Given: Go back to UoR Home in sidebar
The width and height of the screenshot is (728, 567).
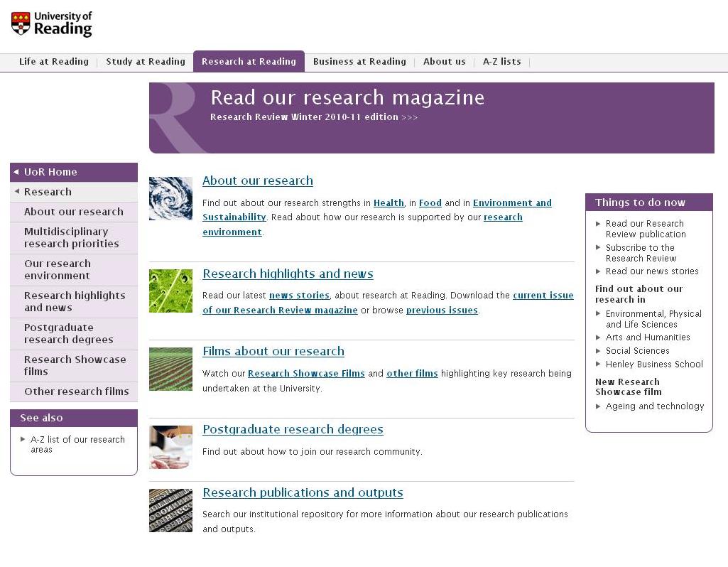Looking at the screenshot, I should click(x=74, y=172).
